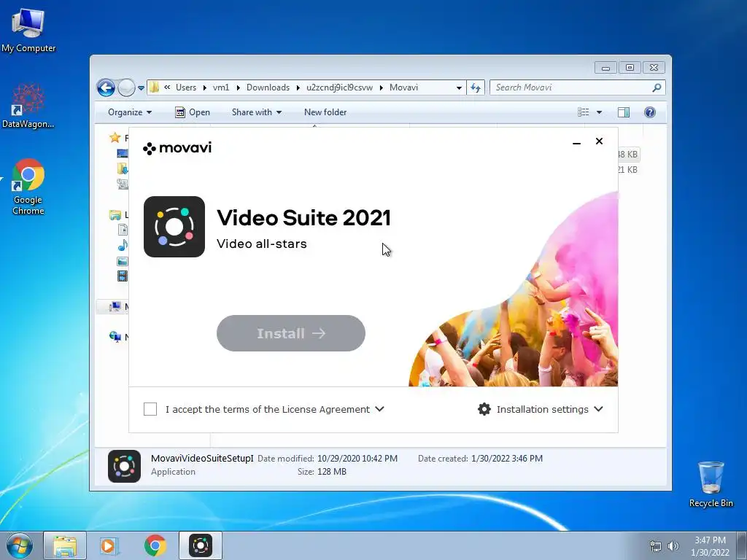Viewport: 747px width, 560px height.
Task: Switch to Movavi installer taskbar button
Action: click(x=201, y=545)
